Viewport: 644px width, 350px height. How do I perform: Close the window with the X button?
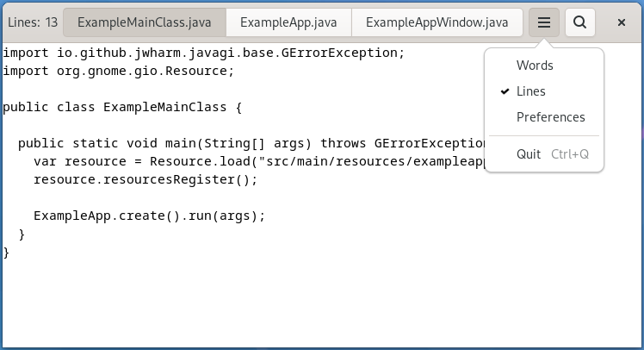[x=622, y=22]
